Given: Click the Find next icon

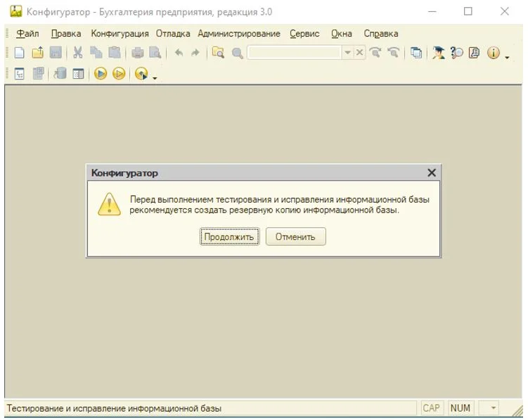Looking at the screenshot, I should [x=375, y=53].
